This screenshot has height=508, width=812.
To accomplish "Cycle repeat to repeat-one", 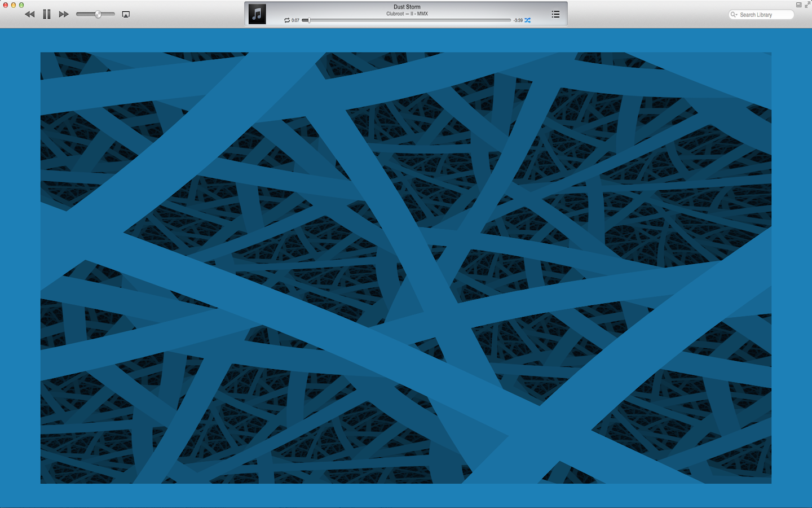I will 287,20.
